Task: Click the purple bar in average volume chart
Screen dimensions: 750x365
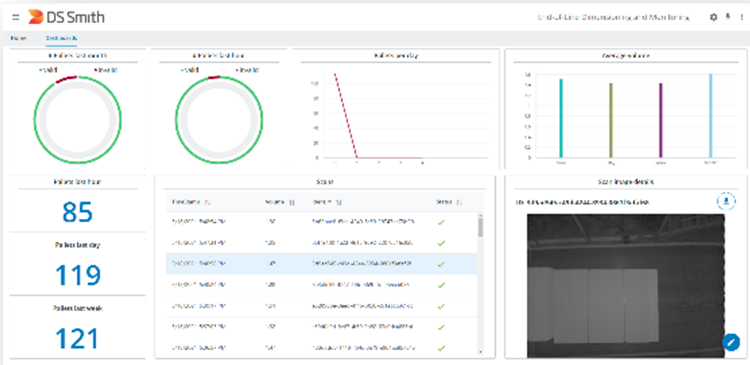Action: [661, 120]
